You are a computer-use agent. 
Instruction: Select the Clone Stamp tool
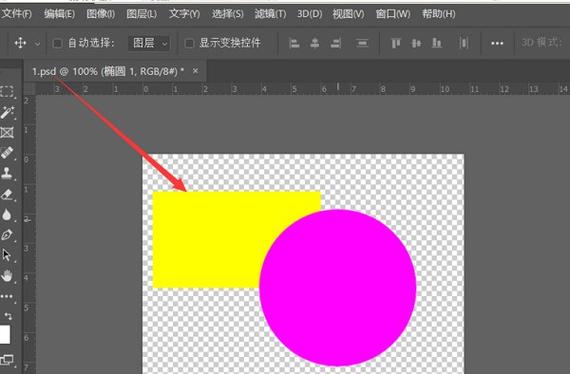(x=7, y=173)
